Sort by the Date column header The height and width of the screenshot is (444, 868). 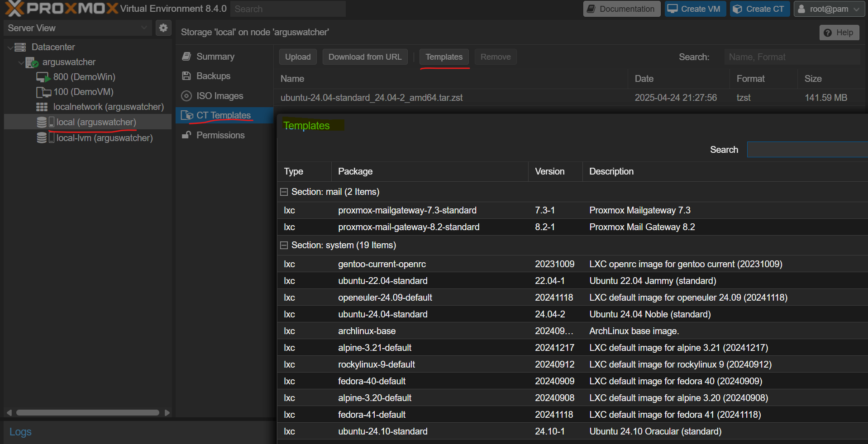click(x=679, y=79)
